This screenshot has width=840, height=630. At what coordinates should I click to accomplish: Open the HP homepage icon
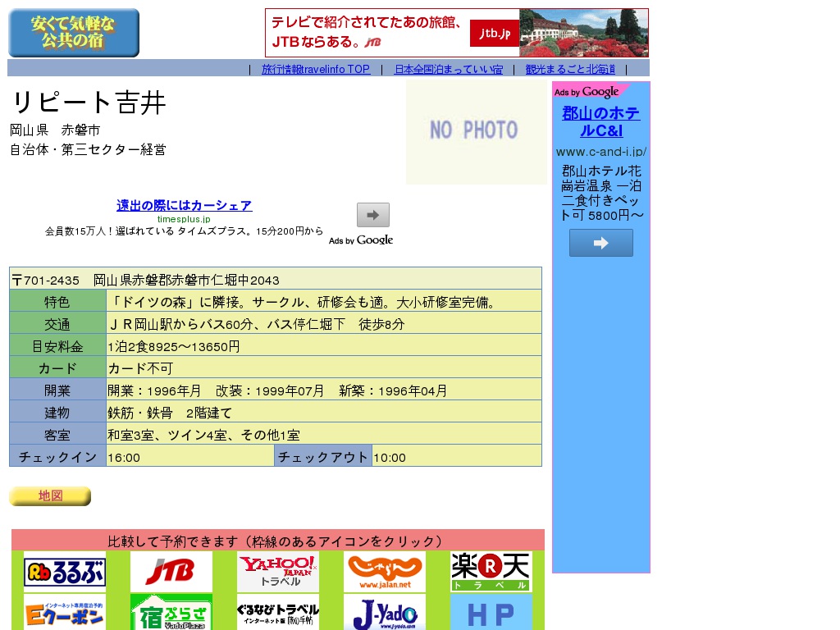[491, 612]
